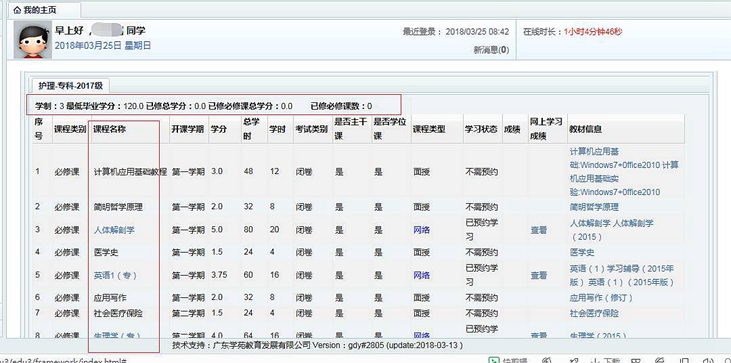
Task: Click total hours value 80
Action: click(x=248, y=230)
